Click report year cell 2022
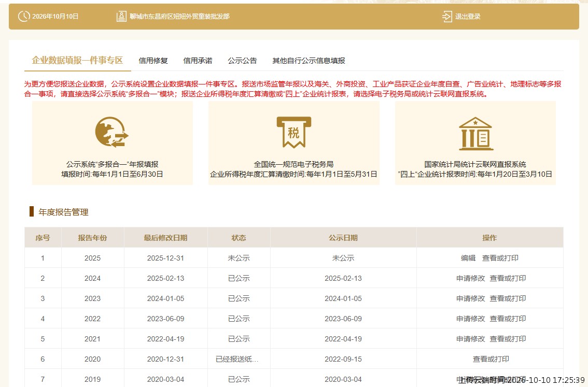Image resolution: width=588 pixels, height=387 pixels. click(x=92, y=319)
